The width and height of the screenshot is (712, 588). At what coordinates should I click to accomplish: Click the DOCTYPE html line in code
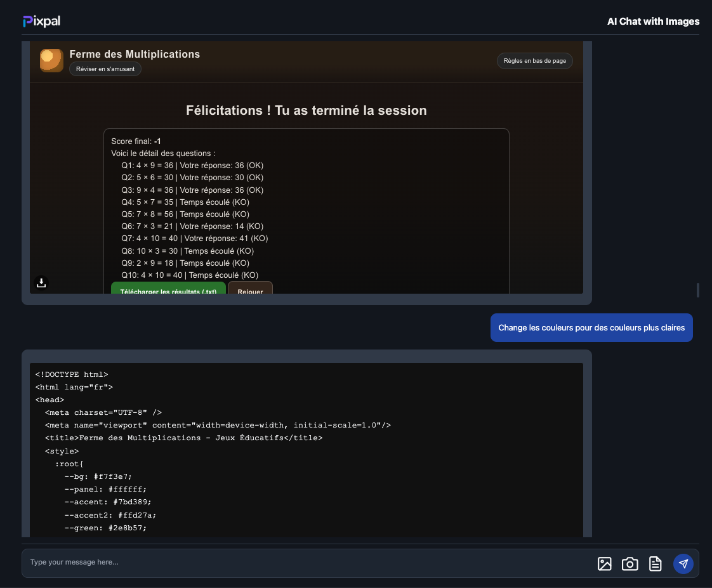72,374
